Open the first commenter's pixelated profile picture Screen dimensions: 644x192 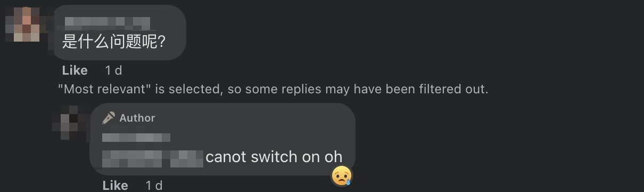click(x=22, y=24)
